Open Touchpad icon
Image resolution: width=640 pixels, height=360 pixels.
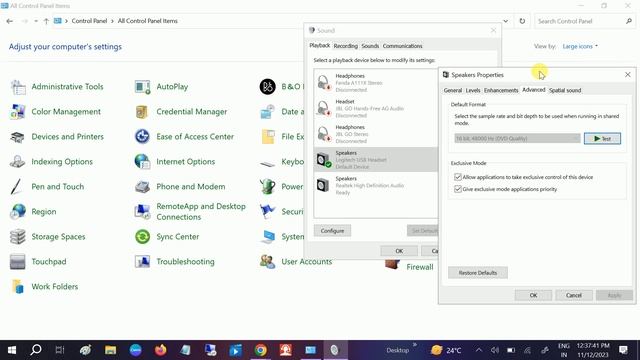[18, 262]
